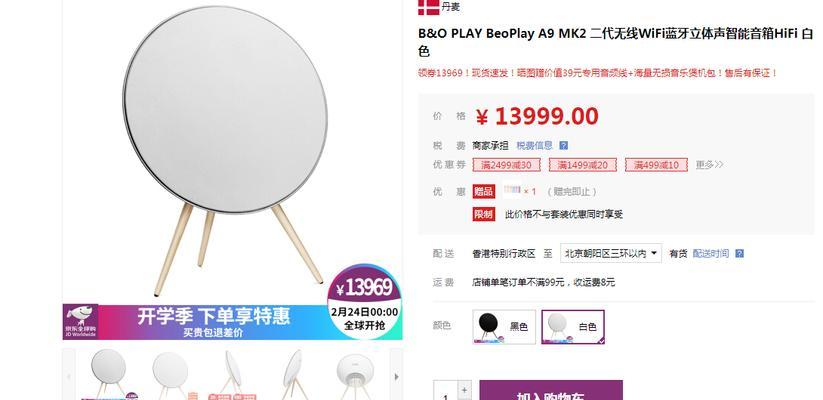Go to next thumbnails with right arrow
This screenshot has width=823, height=400.
click(x=396, y=376)
